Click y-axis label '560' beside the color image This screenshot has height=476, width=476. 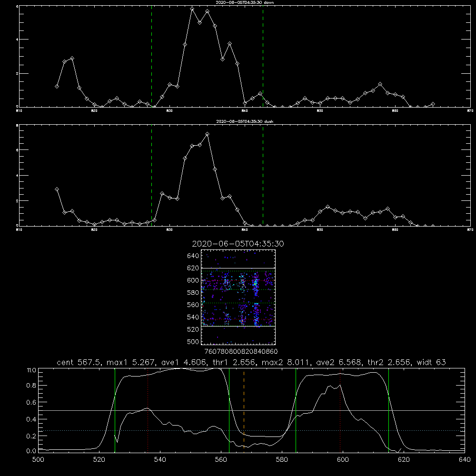193,305
